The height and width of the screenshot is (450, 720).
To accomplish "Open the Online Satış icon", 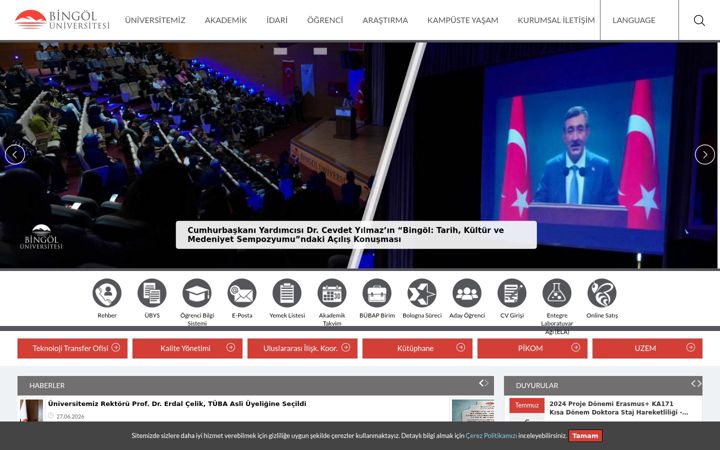I will [602, 293].
